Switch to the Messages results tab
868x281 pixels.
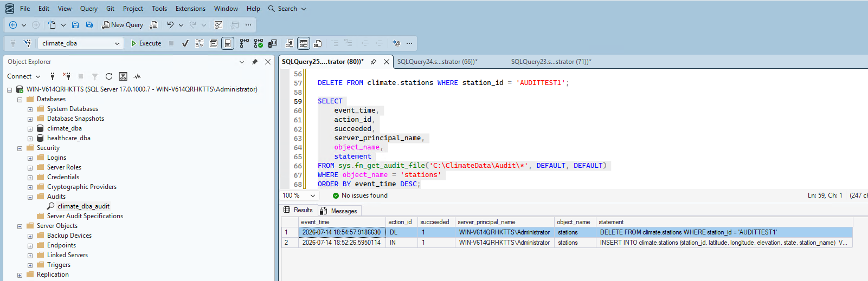coord(339,211)
